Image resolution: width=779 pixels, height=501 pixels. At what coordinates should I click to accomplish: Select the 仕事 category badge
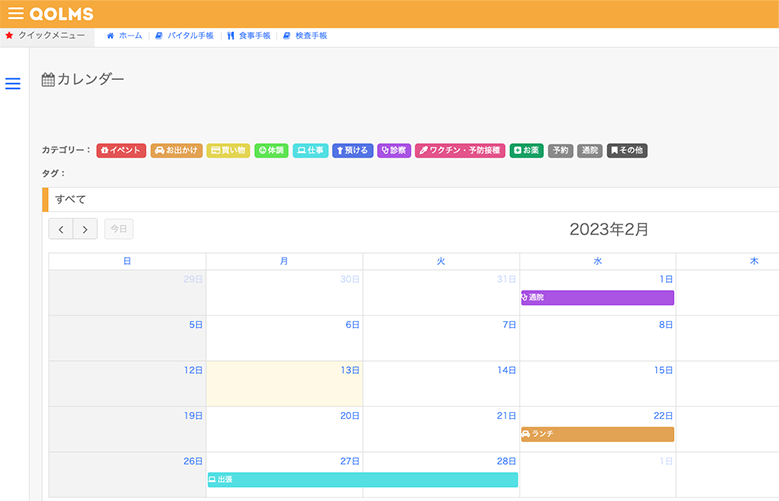[x=310, y=150]
